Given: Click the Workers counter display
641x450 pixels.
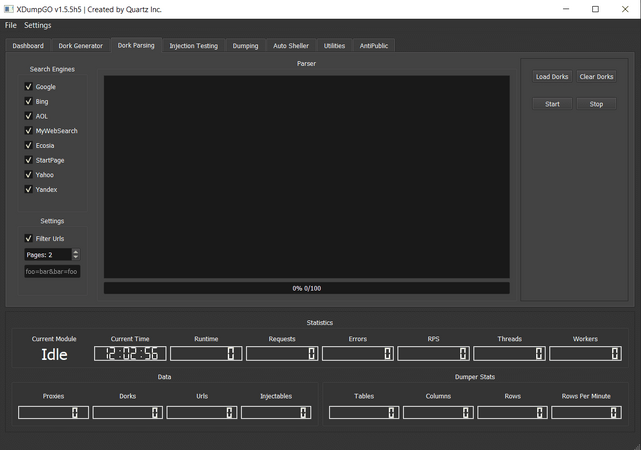Looking at the screenshot, I should 585,354.
